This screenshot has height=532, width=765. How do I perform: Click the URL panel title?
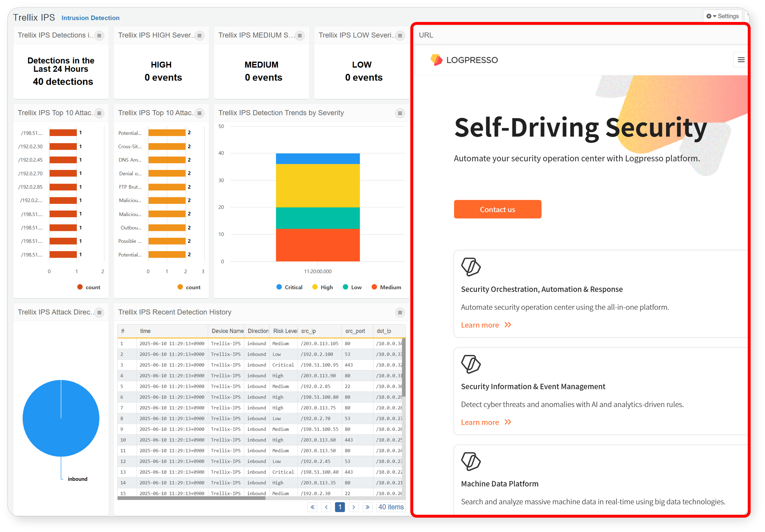pos(426,35)
